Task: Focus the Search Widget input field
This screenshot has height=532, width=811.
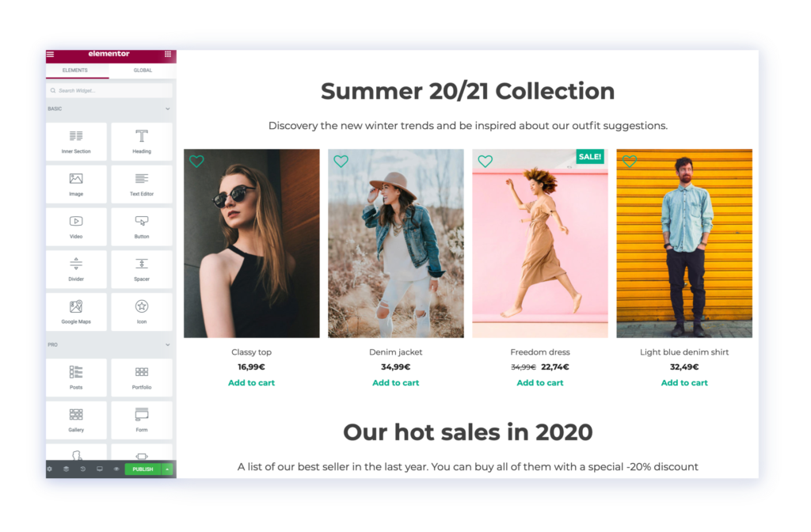Action: click(109, 90)
